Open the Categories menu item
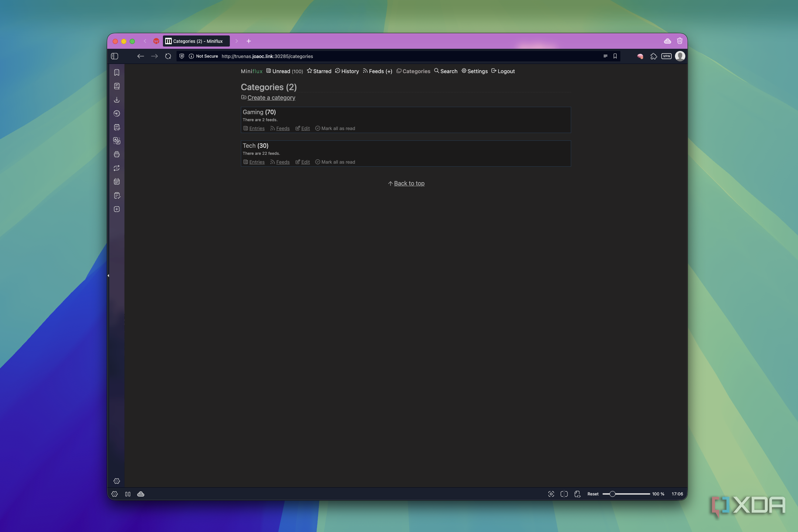This screenshot has height=532, width=798. click(x=413, y=71)
